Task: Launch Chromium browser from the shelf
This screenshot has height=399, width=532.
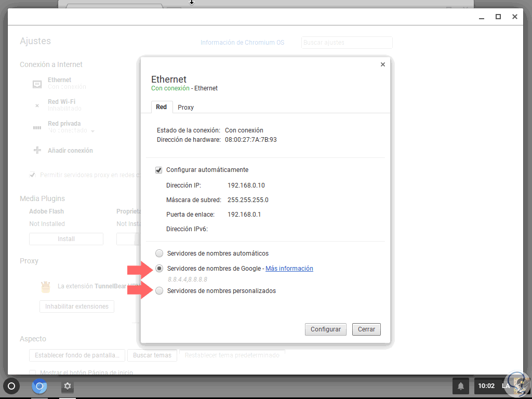Action: pos(39,386)
